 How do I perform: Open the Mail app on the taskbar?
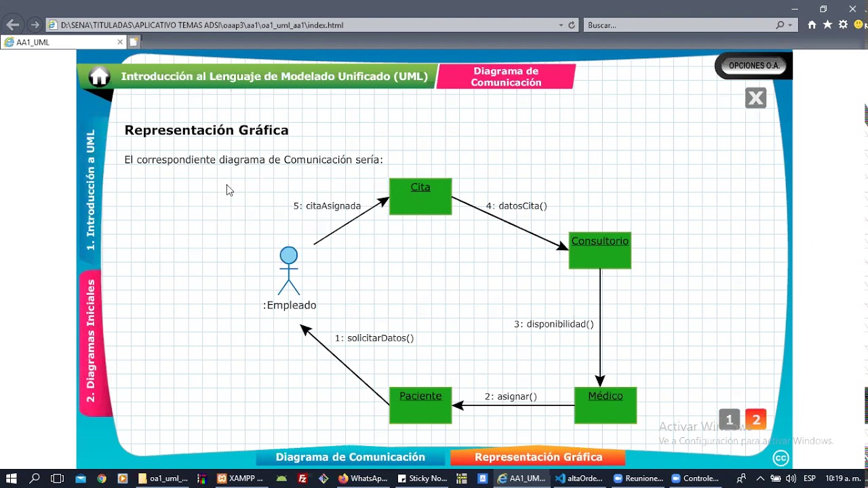(x=81, y=479)
